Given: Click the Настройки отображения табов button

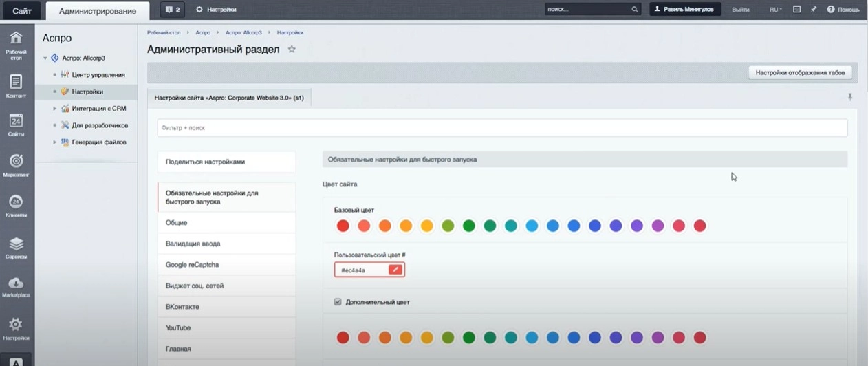Looking at the screenshot, I should tap(800, 72).
